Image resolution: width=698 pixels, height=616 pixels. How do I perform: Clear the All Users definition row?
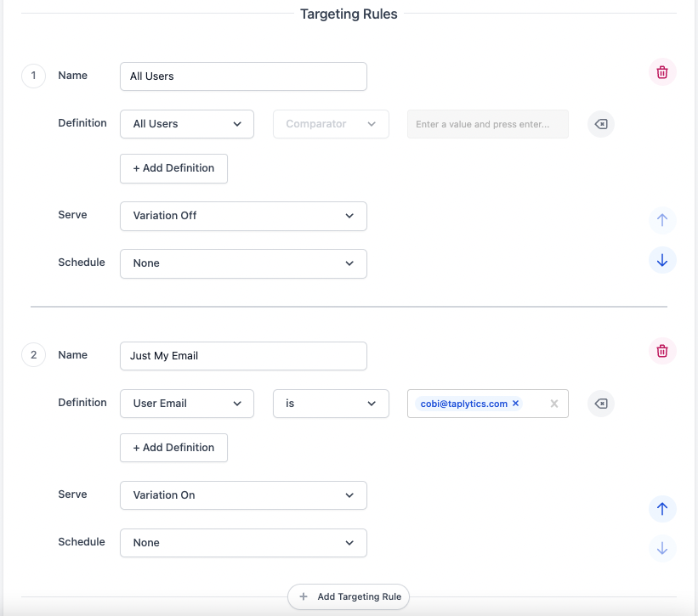tap(600, 124)
